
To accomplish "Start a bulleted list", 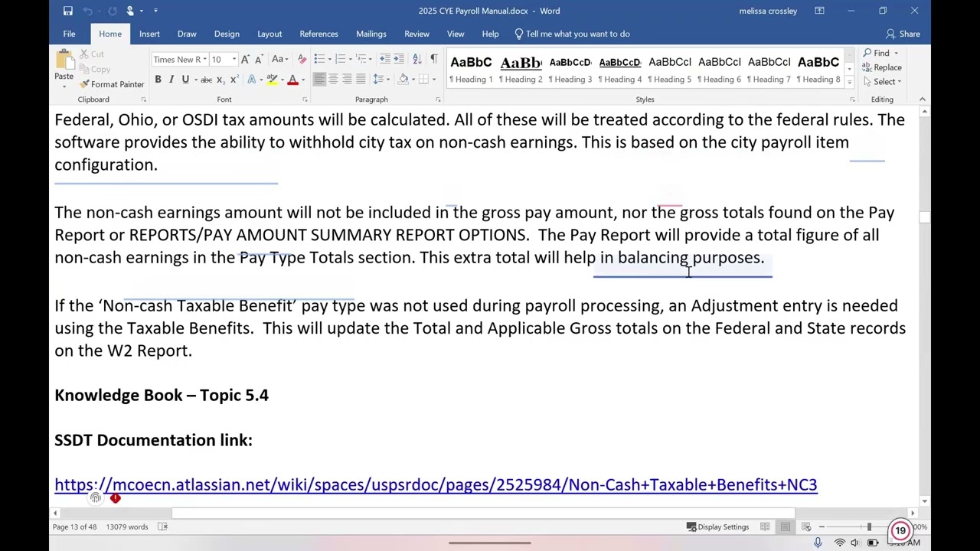I will coord(319,60).
